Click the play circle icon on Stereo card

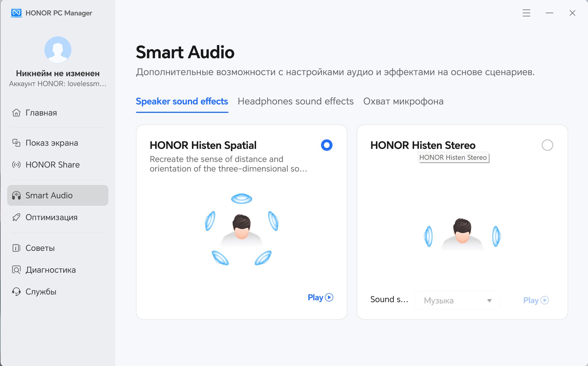click(545, 300)
